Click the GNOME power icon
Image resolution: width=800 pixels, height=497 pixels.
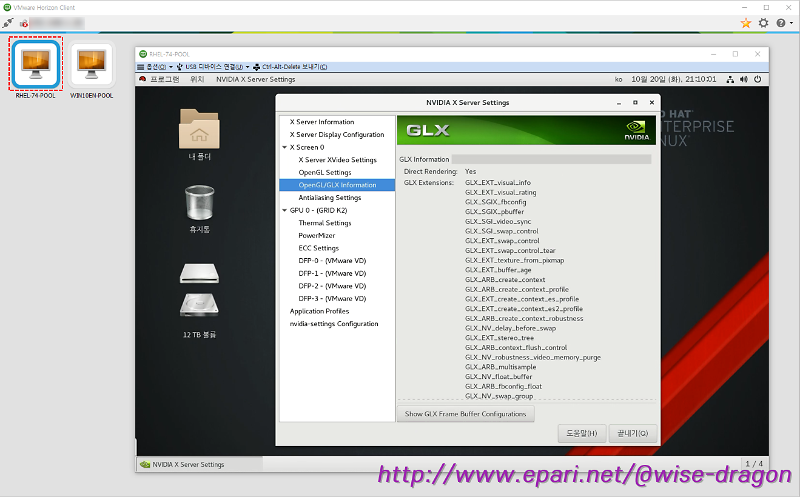tap(758, 80)
